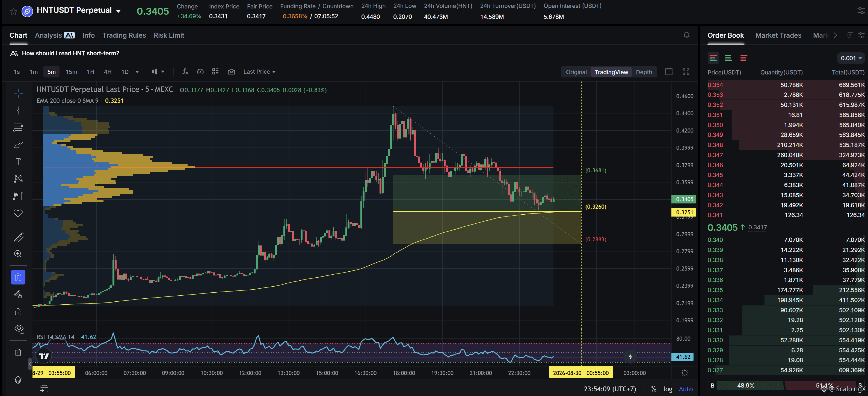Open the long/short position forecasting tool
The image size is (868, 396).
coord(18,196)
